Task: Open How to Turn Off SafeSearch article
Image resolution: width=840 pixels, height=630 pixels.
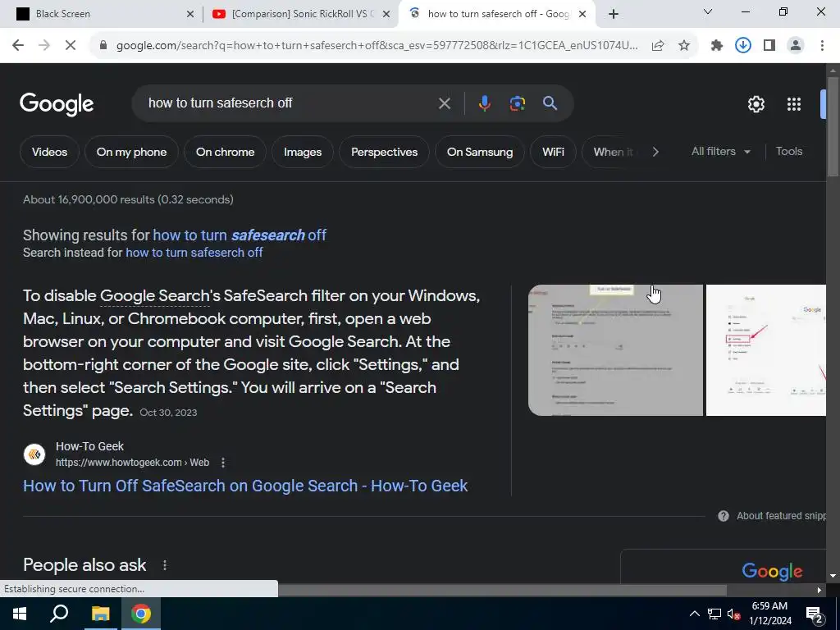Action: point(245,486)
